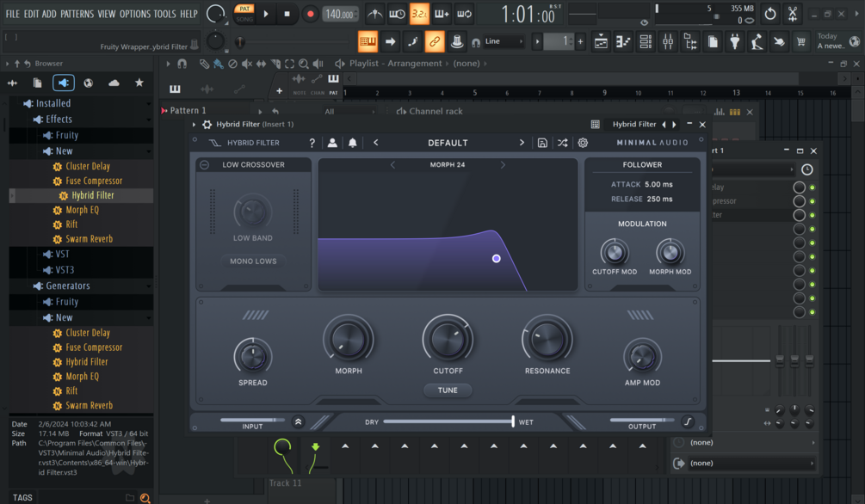Click the play button in transport
Image resolution: width=865 pixels, height=504 pixels.
point(266,14)
